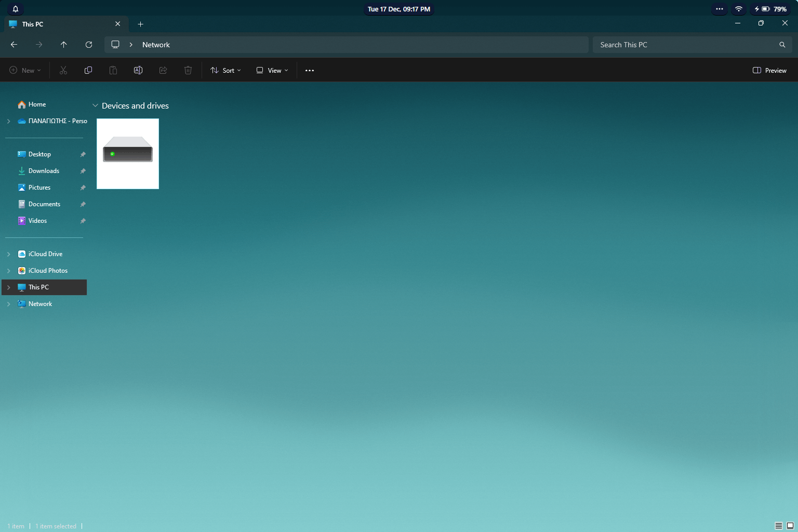Expand the Network tree node
The width and height of the screenshot is (798, 532).
click(8, 304)
